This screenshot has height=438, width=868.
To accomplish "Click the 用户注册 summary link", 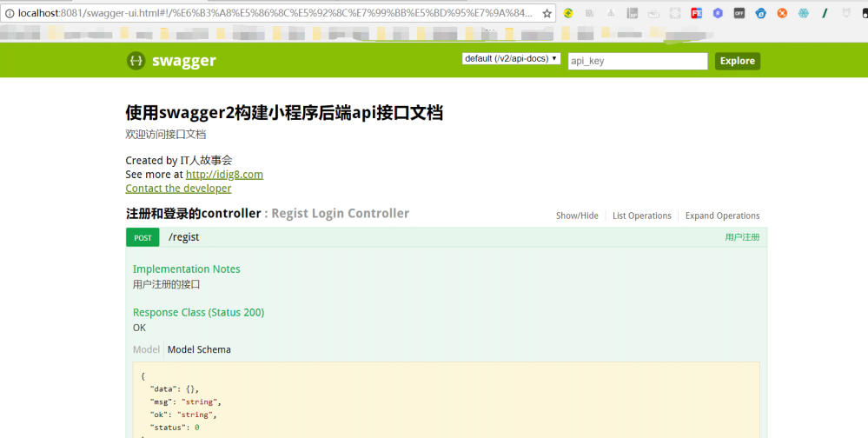I will click(x=742, y=237).
